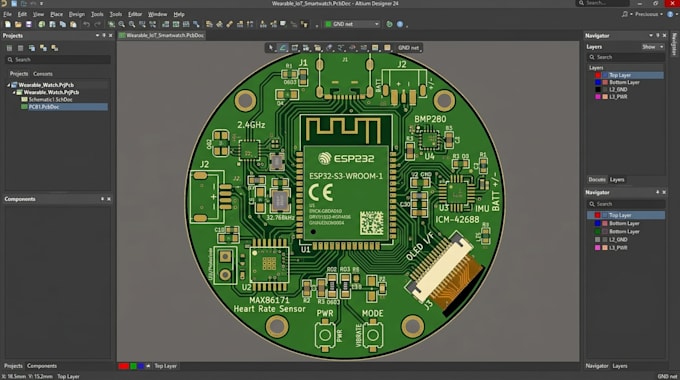Viewport: 680px width, 380px height.
Task: Click the ESP32-S3-WROOM-1 module on the board
Action: 346,182
